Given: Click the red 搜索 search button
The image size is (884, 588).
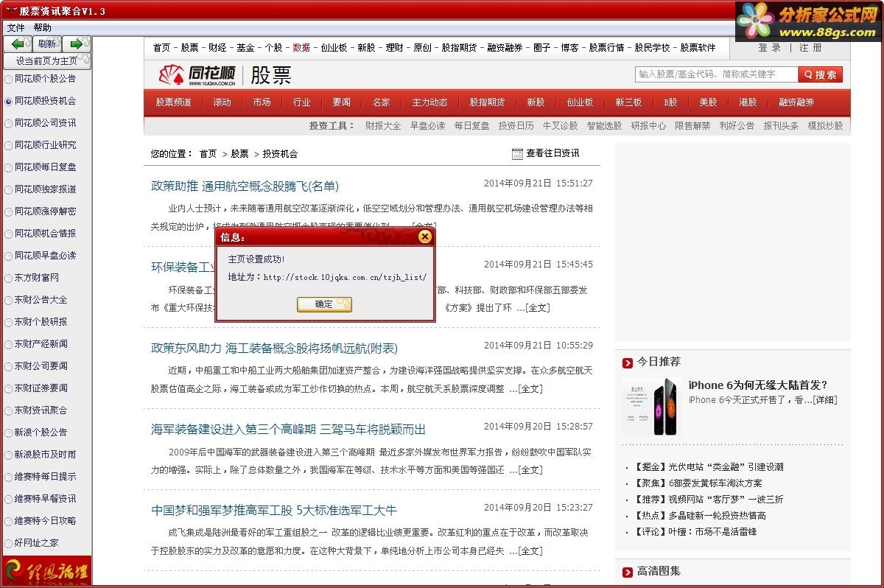Looking at the screenshot, I should tap(821, 74).
